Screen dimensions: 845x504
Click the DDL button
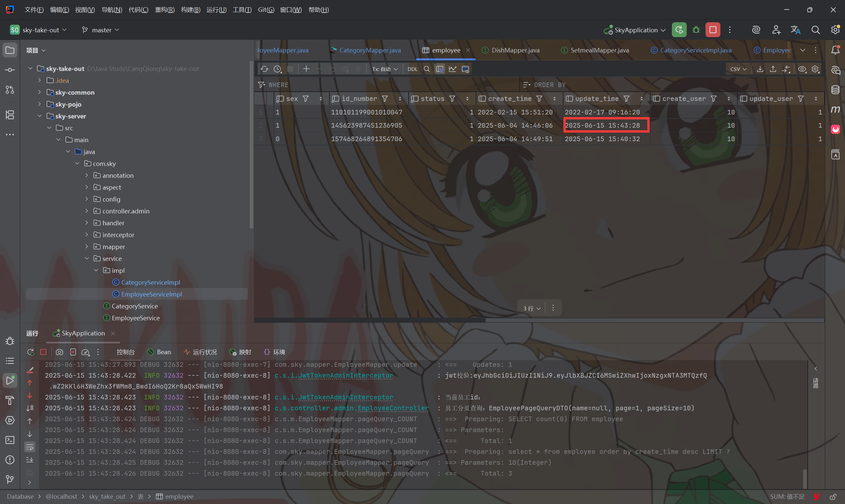pyautogui.click(x=412, y=69)
